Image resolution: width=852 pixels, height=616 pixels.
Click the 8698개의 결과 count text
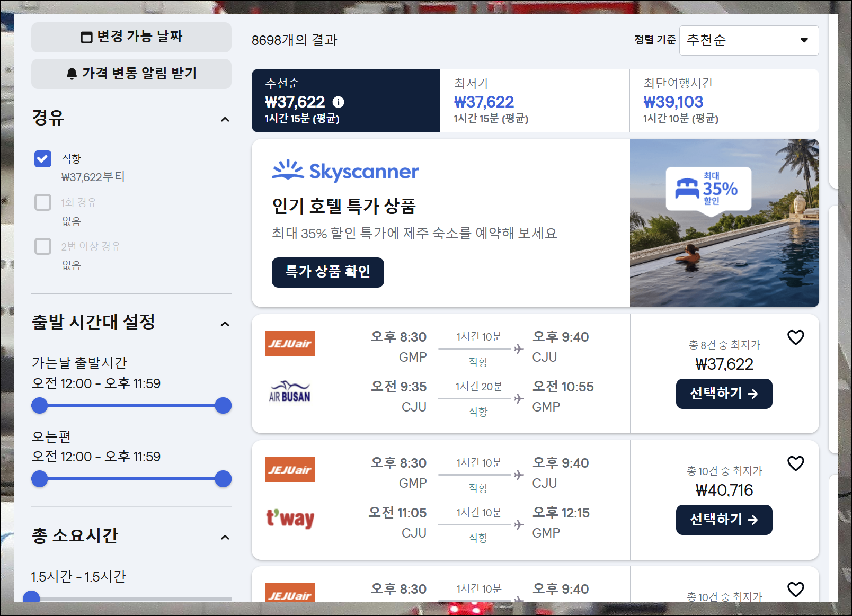click(295, 40)
